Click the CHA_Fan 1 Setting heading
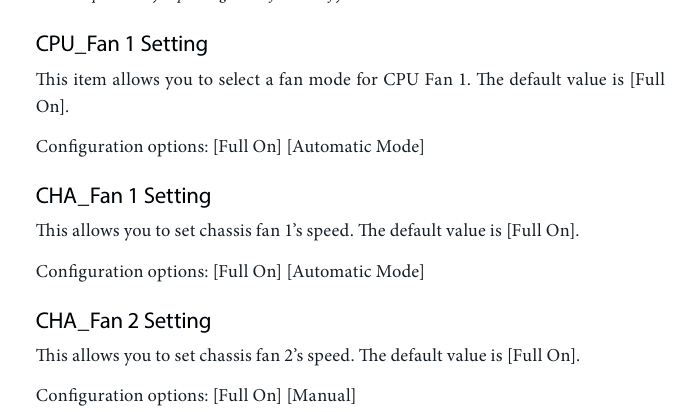The height and width of the screenshot is (412, 688). click(123, 196)
